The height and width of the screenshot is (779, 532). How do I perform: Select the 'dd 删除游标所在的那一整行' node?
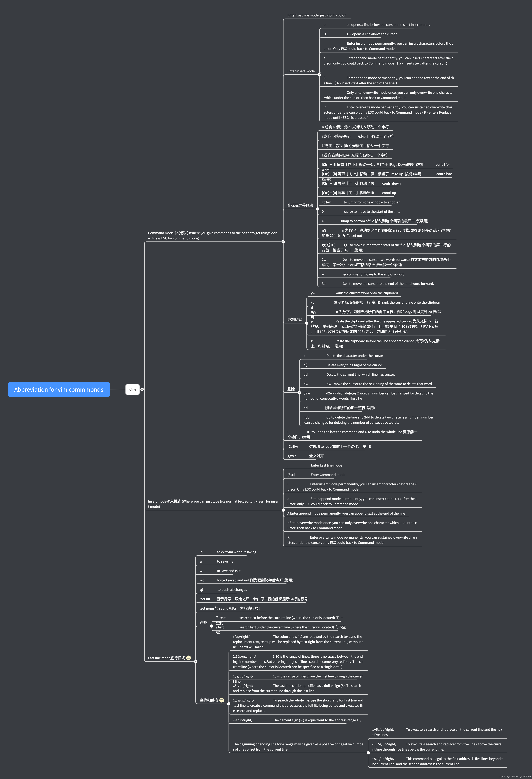[339, 408]
